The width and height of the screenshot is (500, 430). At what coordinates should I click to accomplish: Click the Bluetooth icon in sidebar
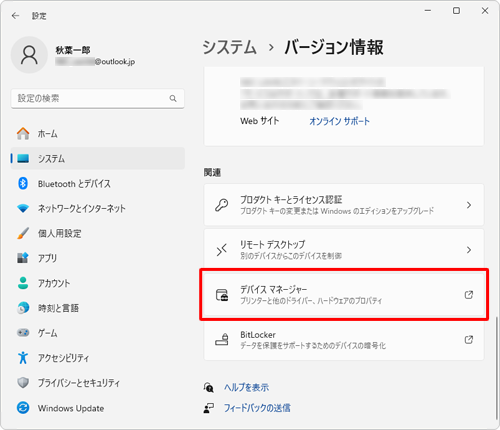pos(23,183)
